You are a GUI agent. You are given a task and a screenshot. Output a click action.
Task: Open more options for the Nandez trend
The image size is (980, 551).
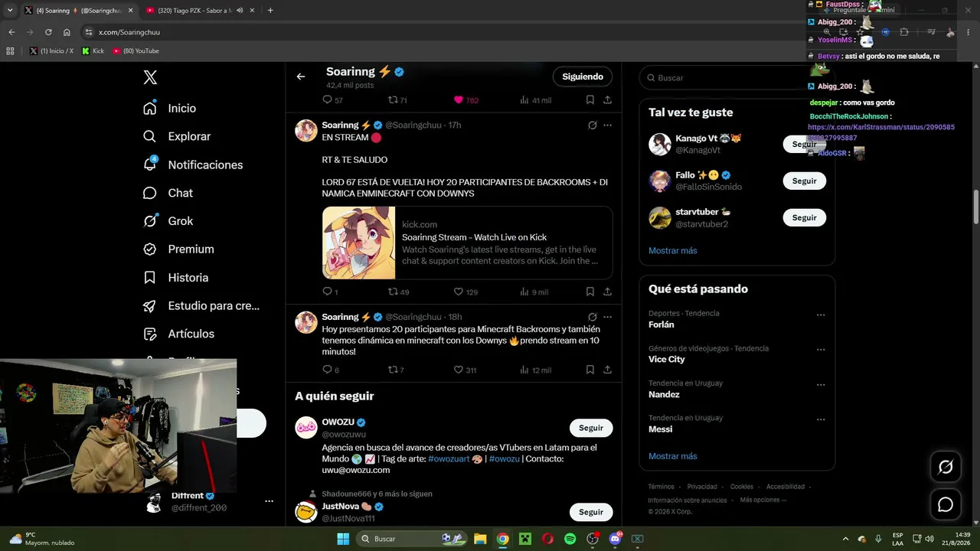pos(821,385)
